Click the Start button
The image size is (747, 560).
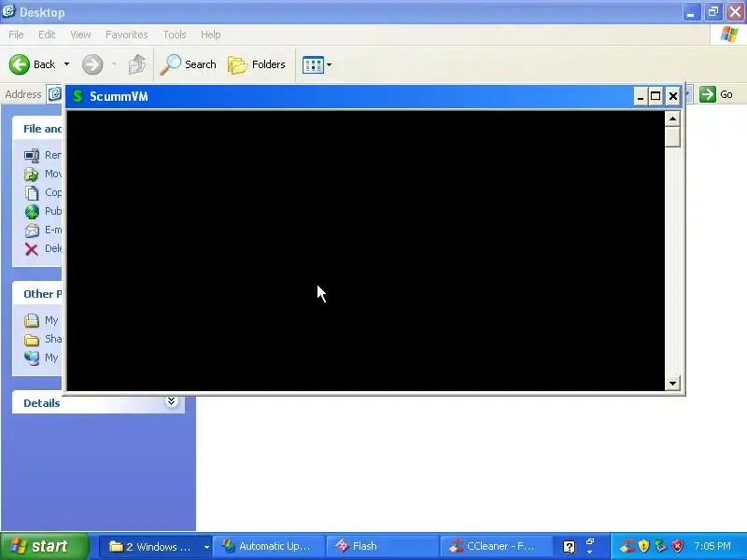pos(44,546)
